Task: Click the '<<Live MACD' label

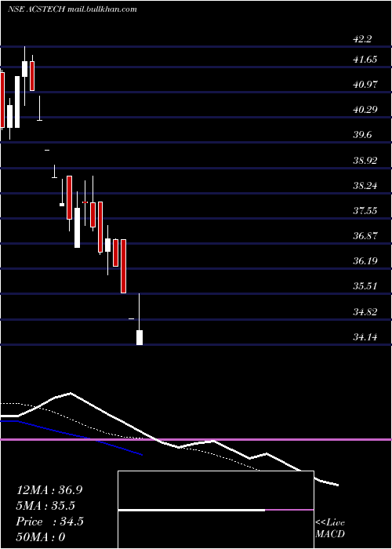Action: pos(330,528)
